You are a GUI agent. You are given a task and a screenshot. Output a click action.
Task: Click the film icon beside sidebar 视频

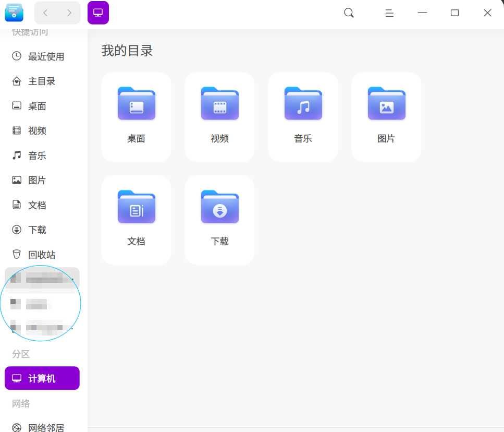click(x=17, y=130)
